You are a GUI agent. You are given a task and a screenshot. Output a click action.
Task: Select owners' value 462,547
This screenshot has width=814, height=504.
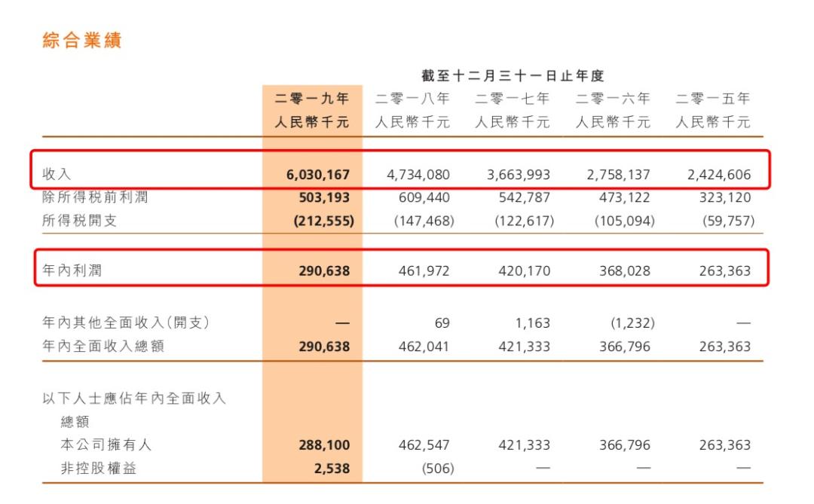424,445
